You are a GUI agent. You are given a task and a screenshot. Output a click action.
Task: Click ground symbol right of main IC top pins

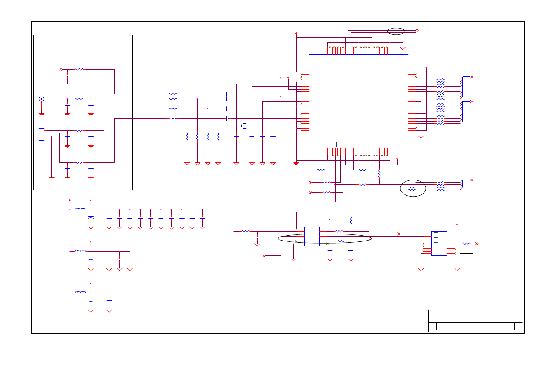pos(403,48)
